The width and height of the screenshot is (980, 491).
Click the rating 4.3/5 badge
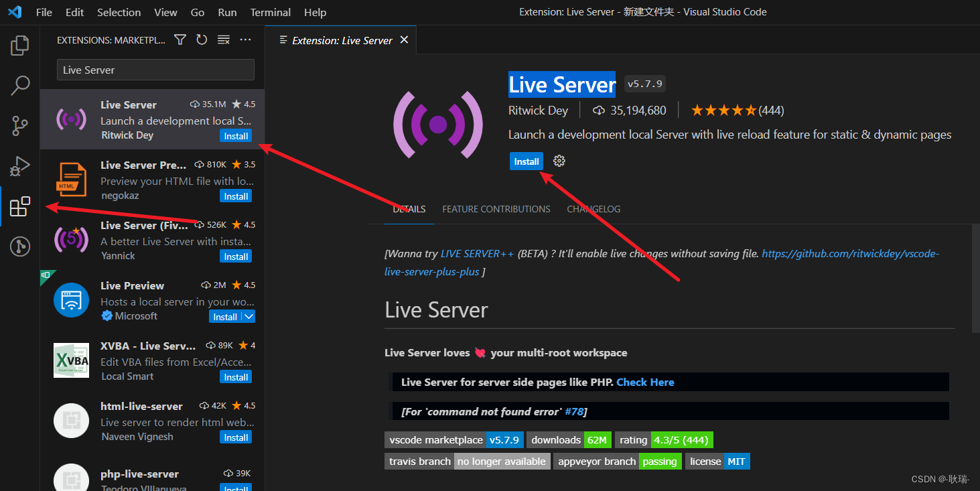coord(664,440)
